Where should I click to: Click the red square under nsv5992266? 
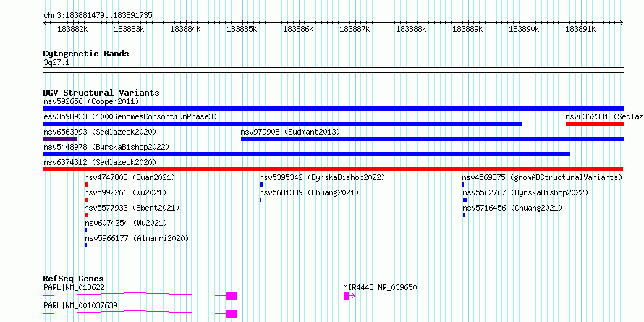[86, 200]
